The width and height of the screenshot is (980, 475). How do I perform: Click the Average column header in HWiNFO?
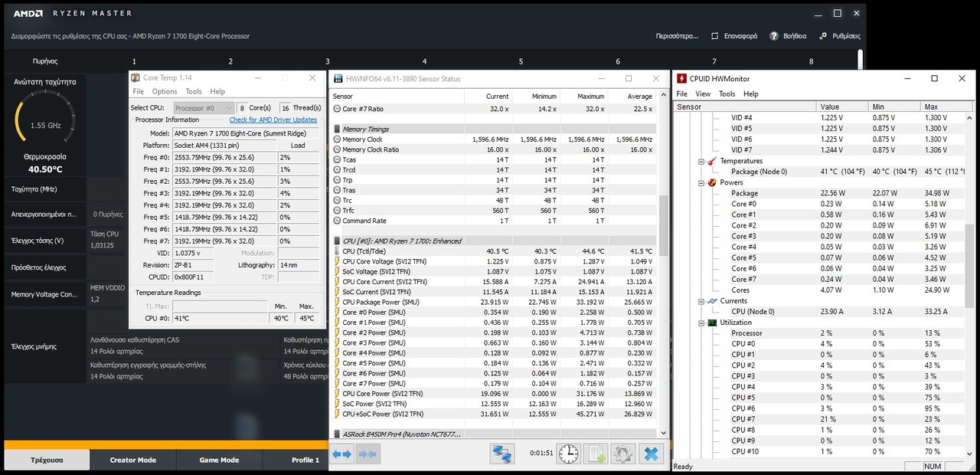[x=632, y=97]
